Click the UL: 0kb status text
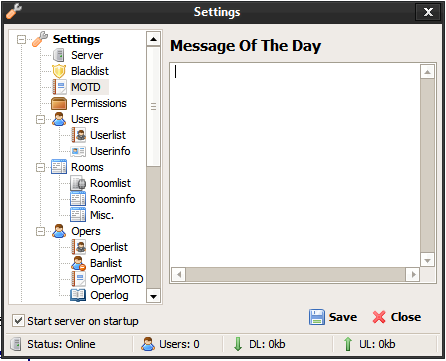 click(x=377, y=344)
